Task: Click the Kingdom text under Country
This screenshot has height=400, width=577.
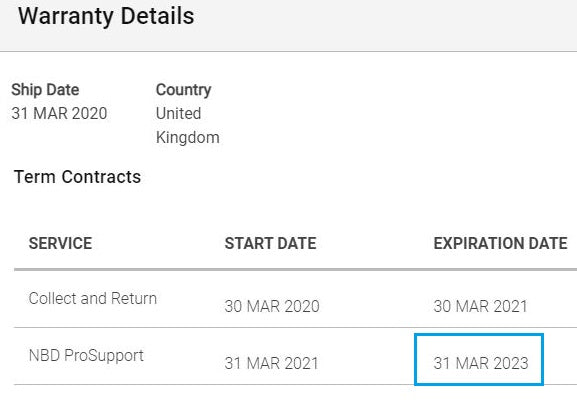Action: 187,138
